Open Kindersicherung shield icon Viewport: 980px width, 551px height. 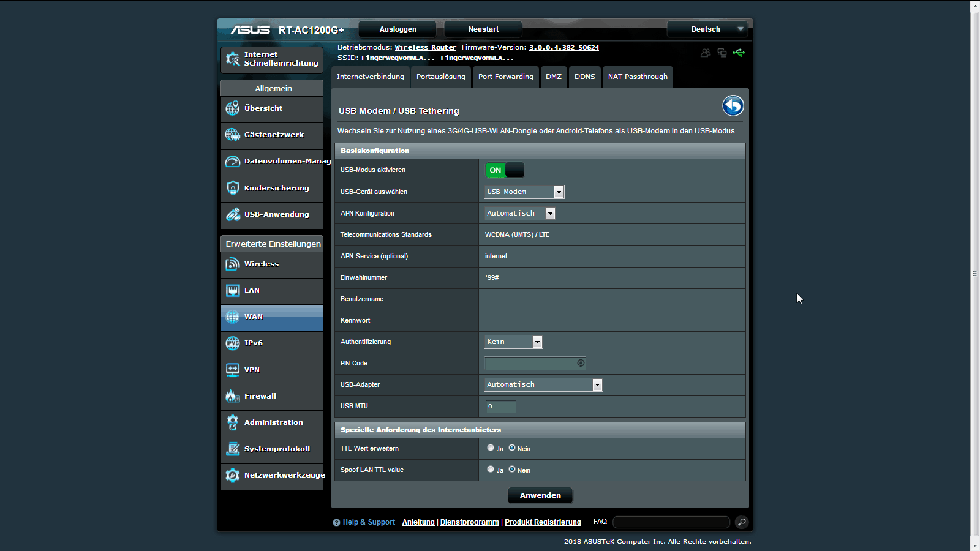233,188
